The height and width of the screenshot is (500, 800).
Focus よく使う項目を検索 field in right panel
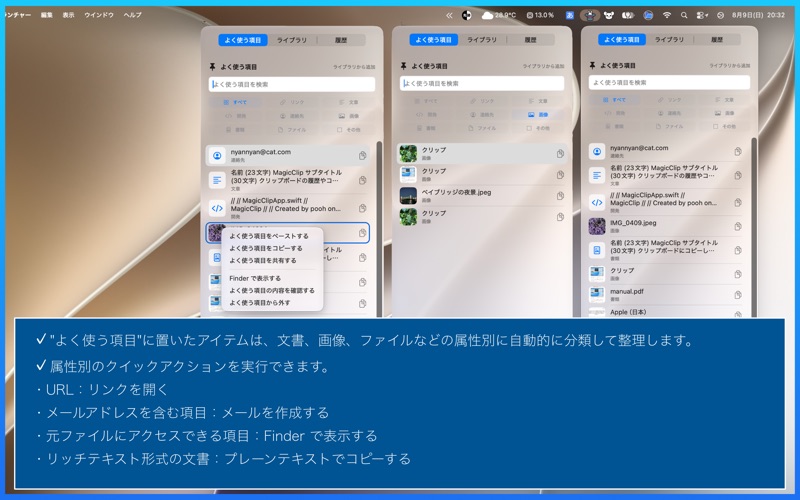pos(669,83)
